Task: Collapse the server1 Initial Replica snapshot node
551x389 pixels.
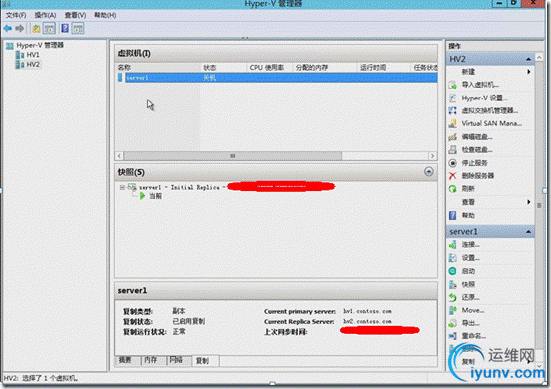Action: (x=122, y=187)
